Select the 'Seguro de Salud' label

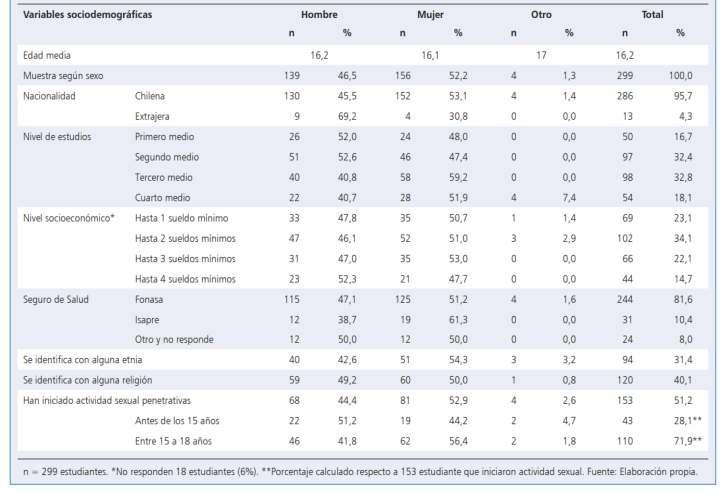coord(56,299)
